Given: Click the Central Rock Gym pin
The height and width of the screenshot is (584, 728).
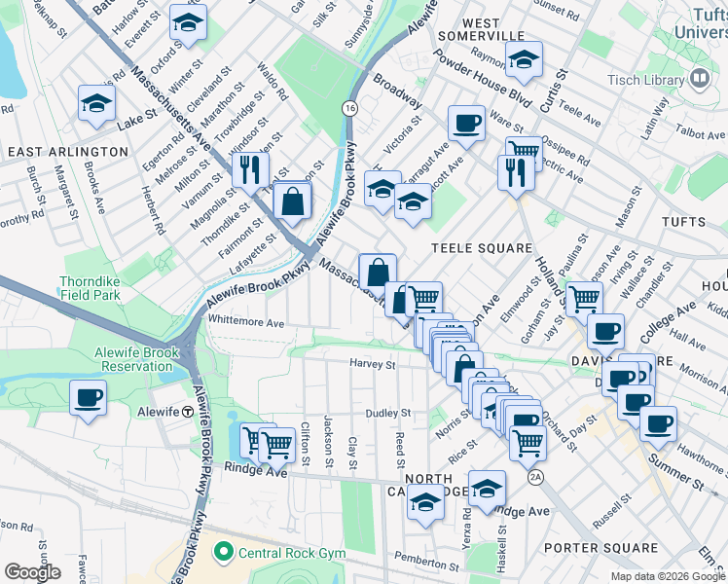Looking at the screenshot, I should (223, 553).
